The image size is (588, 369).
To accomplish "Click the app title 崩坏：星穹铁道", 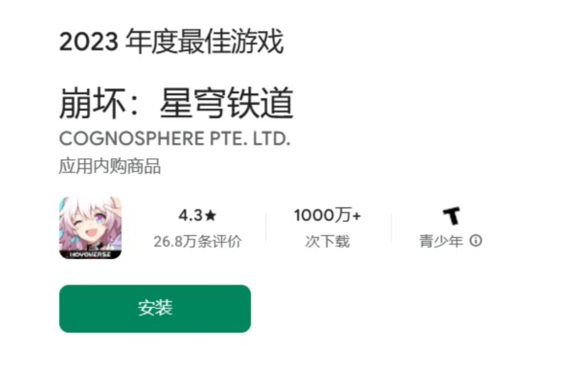I will (x=176, y=103).
